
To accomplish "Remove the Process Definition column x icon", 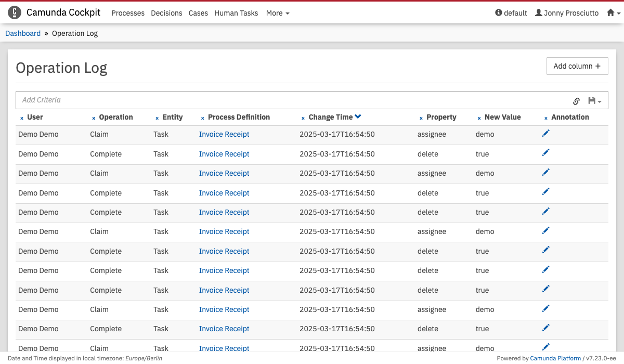I will coord(202,118).
